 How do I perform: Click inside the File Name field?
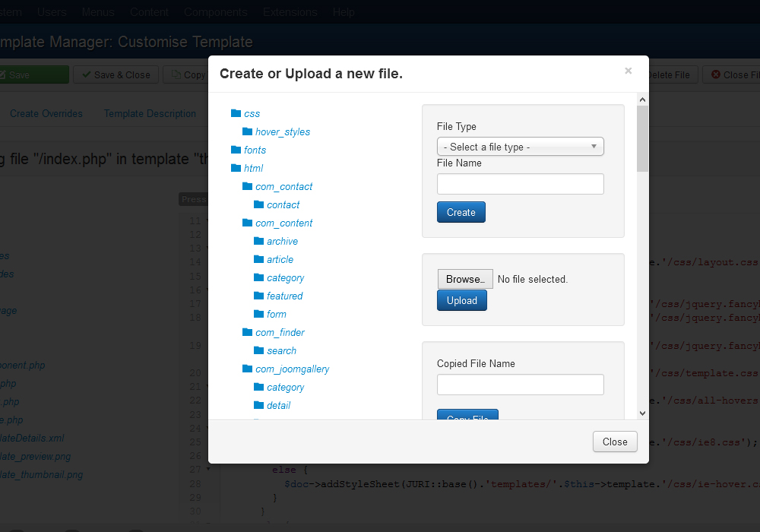tap(520, 184)
